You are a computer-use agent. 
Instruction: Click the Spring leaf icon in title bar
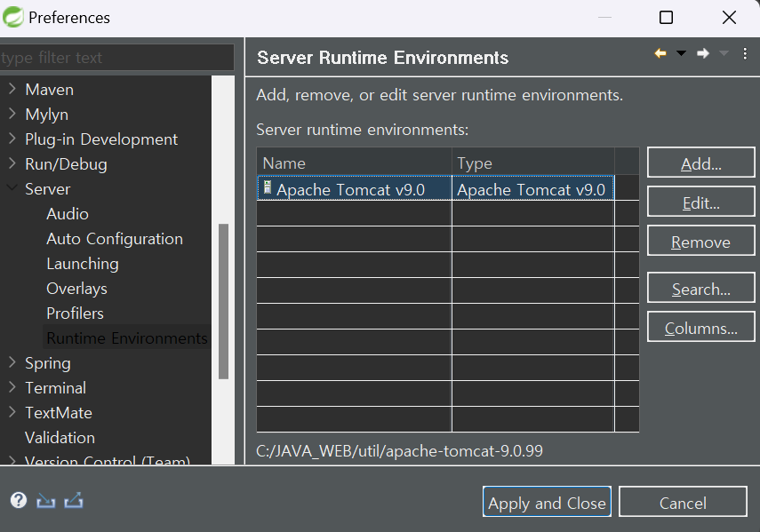[x=13, y=17]
